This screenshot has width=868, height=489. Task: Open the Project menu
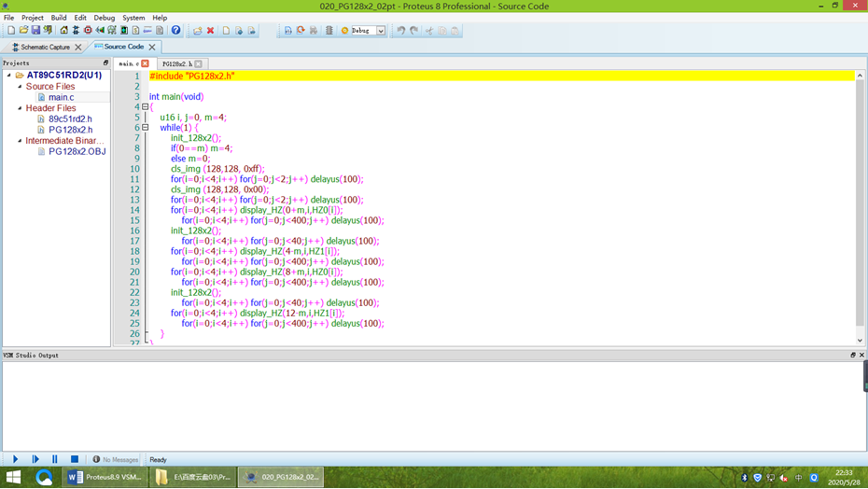32,18
